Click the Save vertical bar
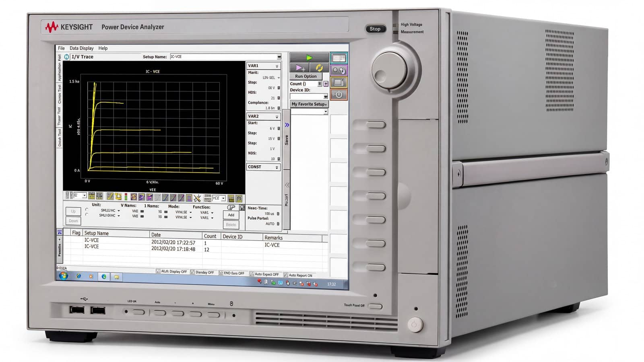 click(287, 140)
